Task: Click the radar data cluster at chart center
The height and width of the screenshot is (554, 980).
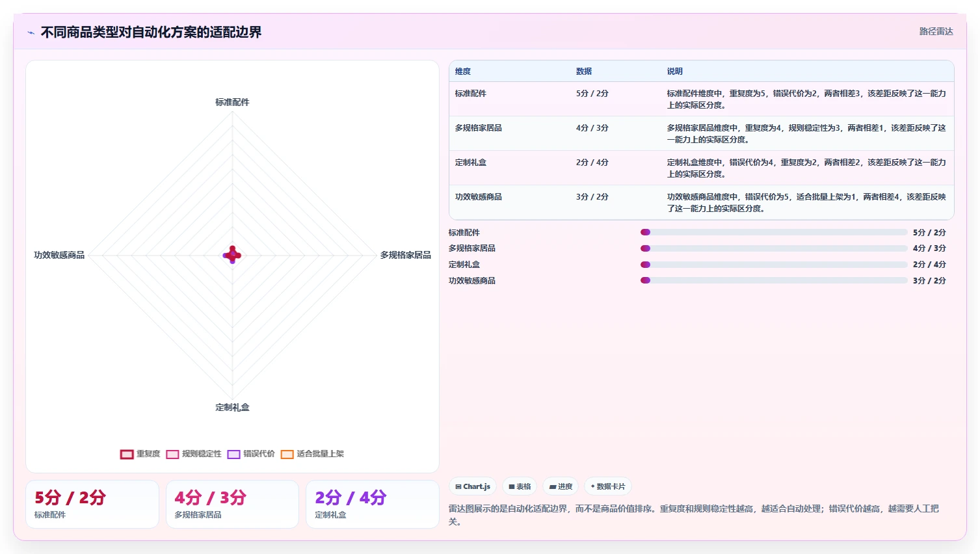Action: (x=232, y=255)
